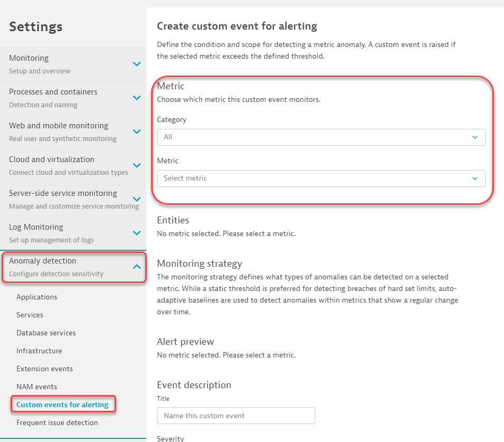Expand Cloud and virtualization chevron

[136, 165]
